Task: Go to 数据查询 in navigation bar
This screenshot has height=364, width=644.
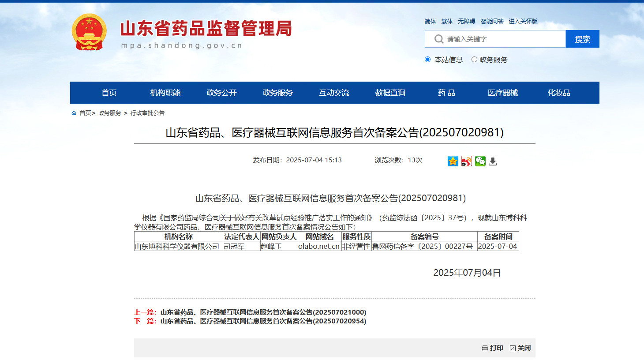Action: click(390, 93)
